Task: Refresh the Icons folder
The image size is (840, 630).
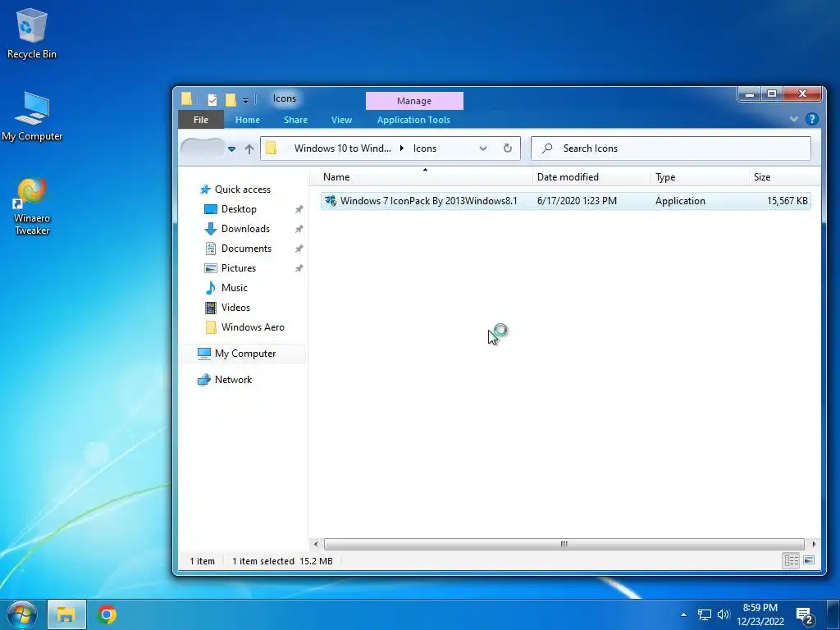Action: (x=507, y=148)
